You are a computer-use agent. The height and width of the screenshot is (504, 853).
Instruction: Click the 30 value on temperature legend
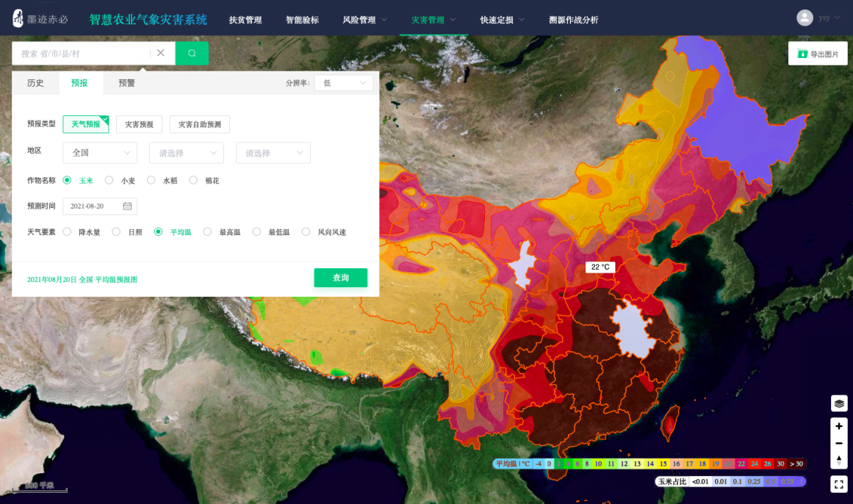[781, 464]
